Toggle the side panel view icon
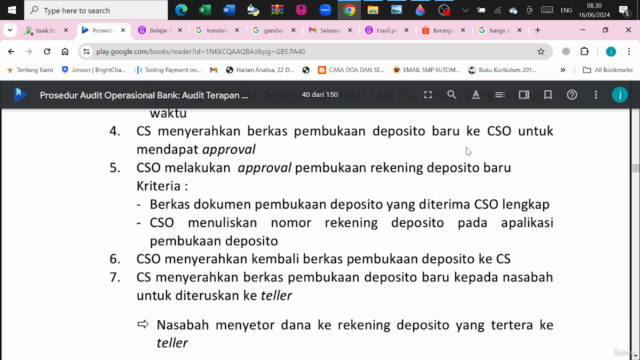 point(524,95)
